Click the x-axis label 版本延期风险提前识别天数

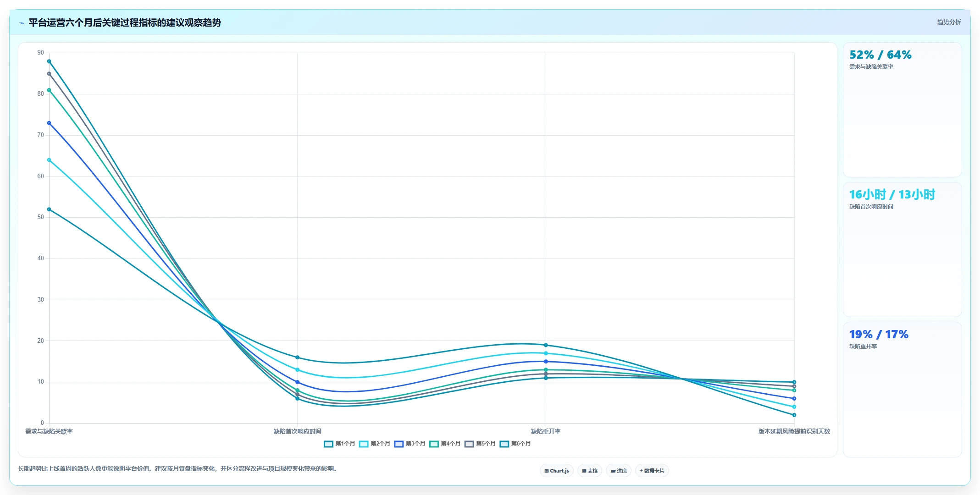[794, 432]
